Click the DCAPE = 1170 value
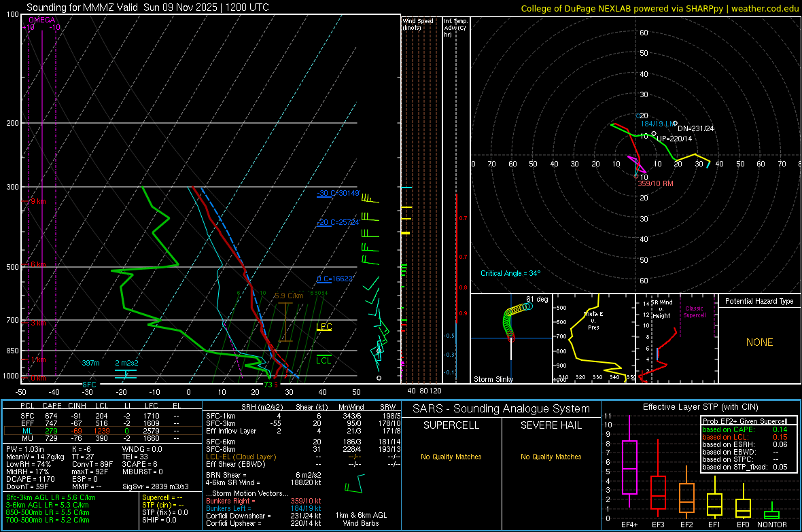802x532 pixels. (x=31, y=479)
